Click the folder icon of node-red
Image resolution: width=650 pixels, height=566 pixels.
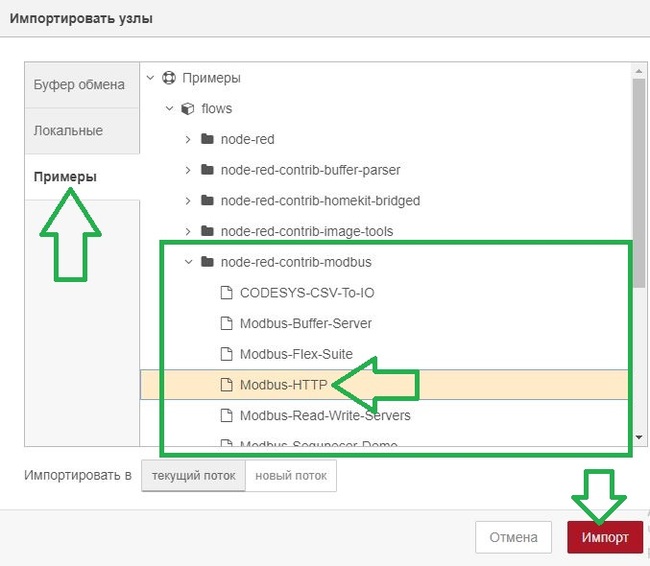click(x=207, y=139)
